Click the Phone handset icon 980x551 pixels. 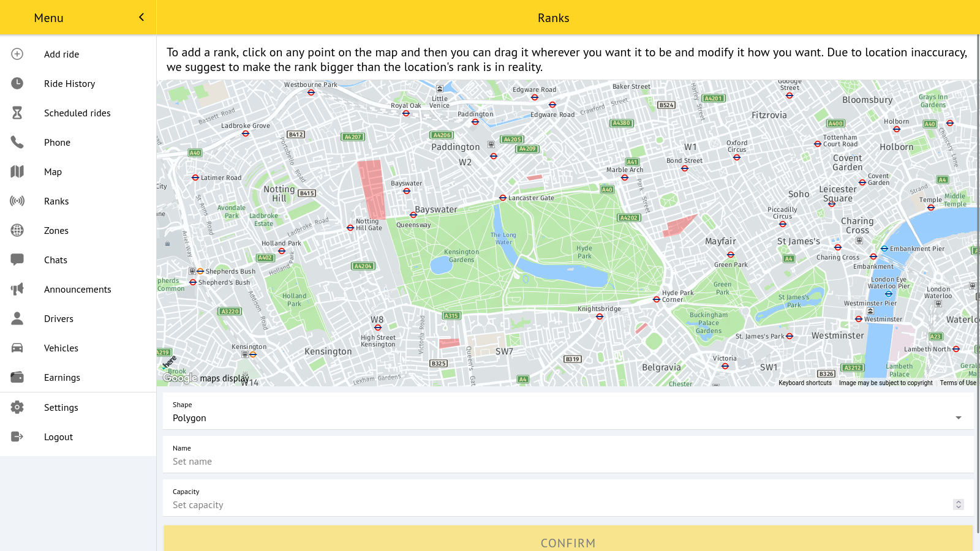click(x=17, y=142)
